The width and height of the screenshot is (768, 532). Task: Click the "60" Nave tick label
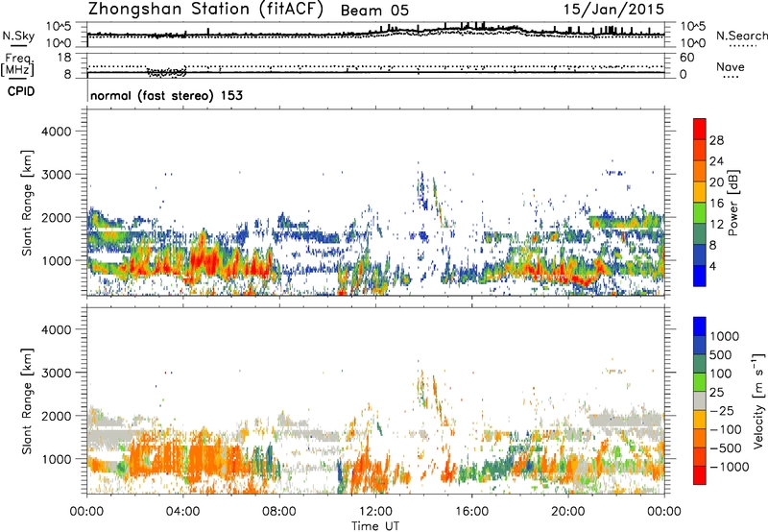pyautogui.click(x=687, y=58)
